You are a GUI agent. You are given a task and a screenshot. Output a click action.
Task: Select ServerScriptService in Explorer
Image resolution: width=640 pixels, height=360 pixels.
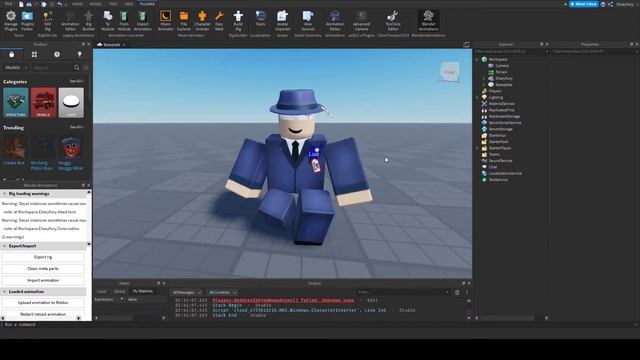[x=505, y=123]
